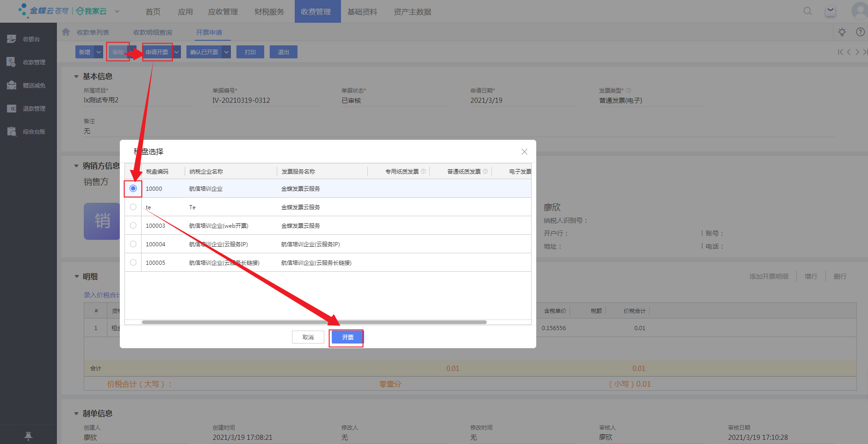The height and width of the screenshot is (444, 868).
Task: Click the 金蝶云苍穹 logo
Action: [x=43, y=10]
